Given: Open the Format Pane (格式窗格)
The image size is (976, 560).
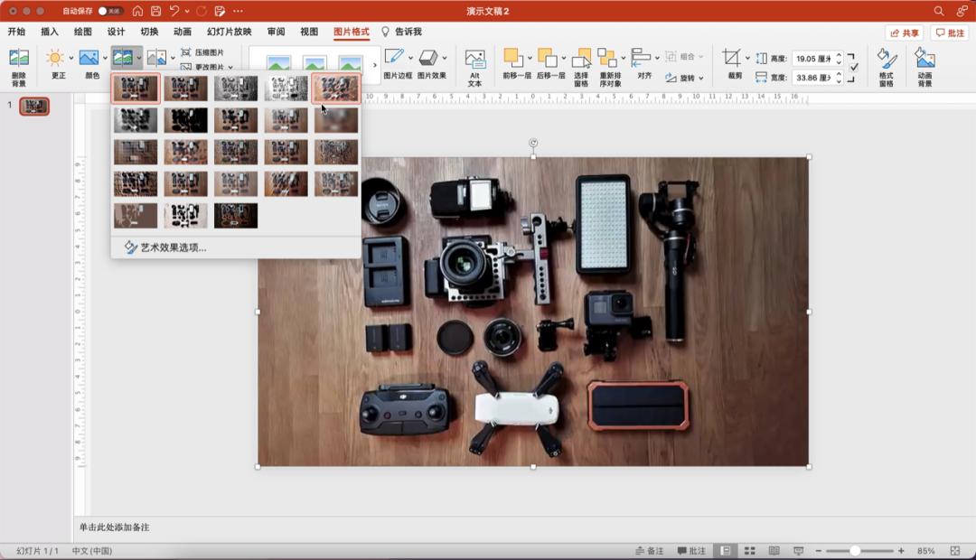Looking at the screenshot, I should tap(886, 60).
